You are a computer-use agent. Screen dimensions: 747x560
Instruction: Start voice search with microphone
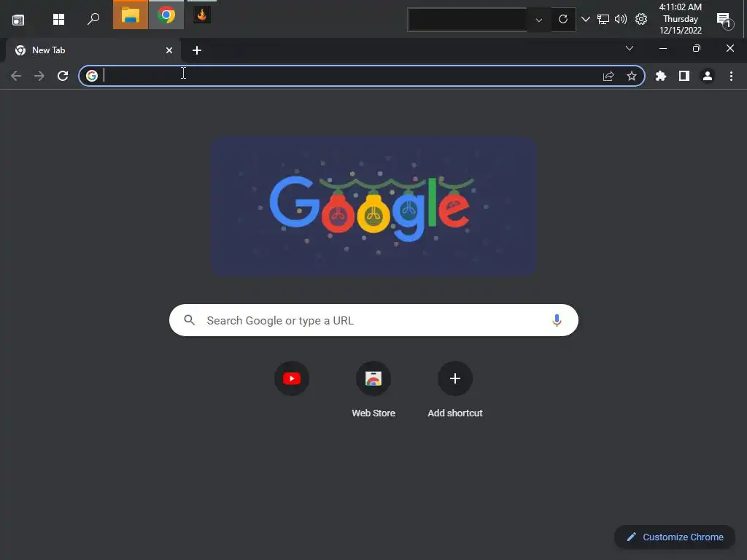point(557,321)
